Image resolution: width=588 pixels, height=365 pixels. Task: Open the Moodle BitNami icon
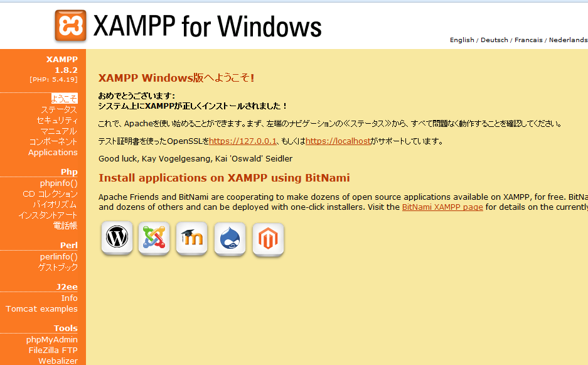(x=191, y=239)
